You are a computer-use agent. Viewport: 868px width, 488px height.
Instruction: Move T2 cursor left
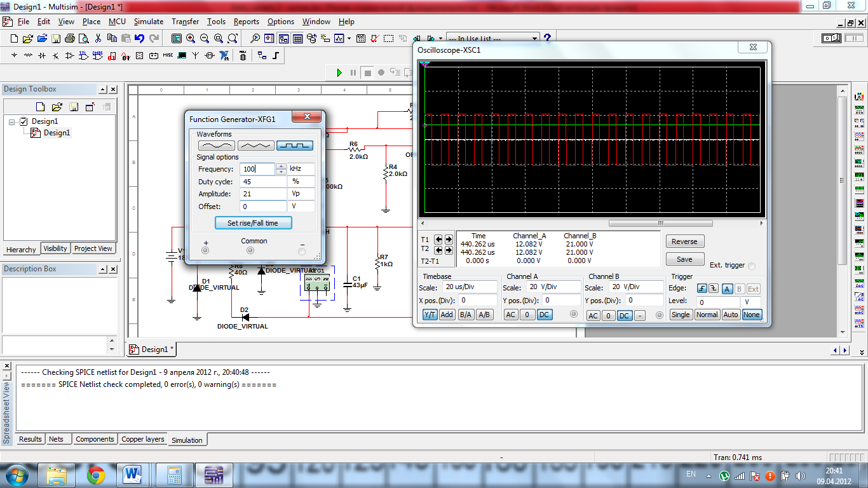coord(438,250)
